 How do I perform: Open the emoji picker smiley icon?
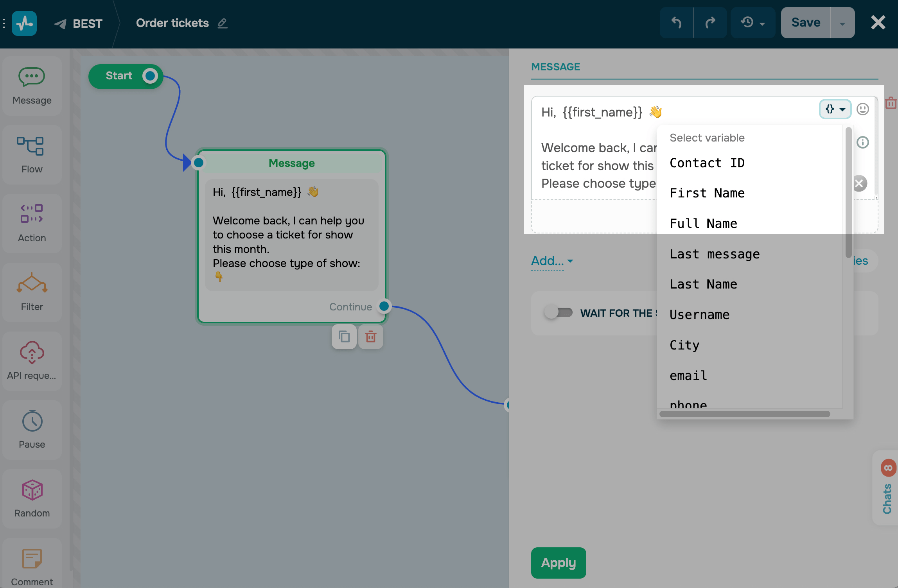[x=862, y=109]
